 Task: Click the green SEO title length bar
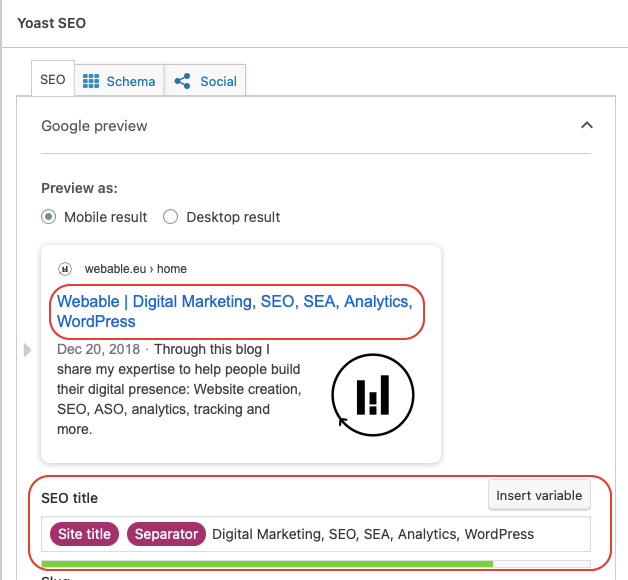pyautogui.click(x=267, y=564)
